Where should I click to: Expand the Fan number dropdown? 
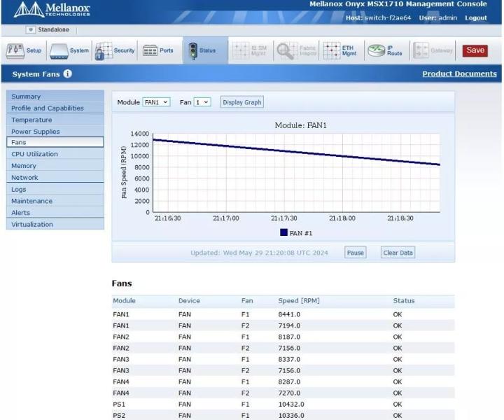202,102
